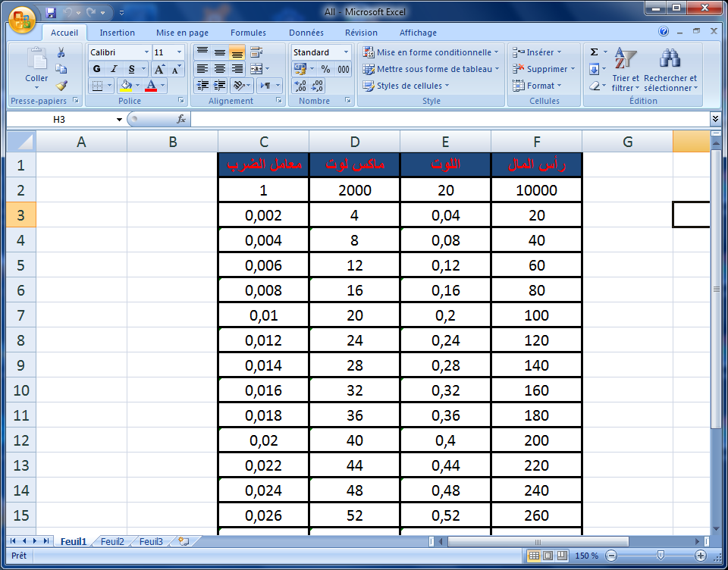Image resolution: width=728 pixels, height=570 pixels.
Task: Open Mise en forme conditionnelle dropdown
Action: click(x=431, y=52)
